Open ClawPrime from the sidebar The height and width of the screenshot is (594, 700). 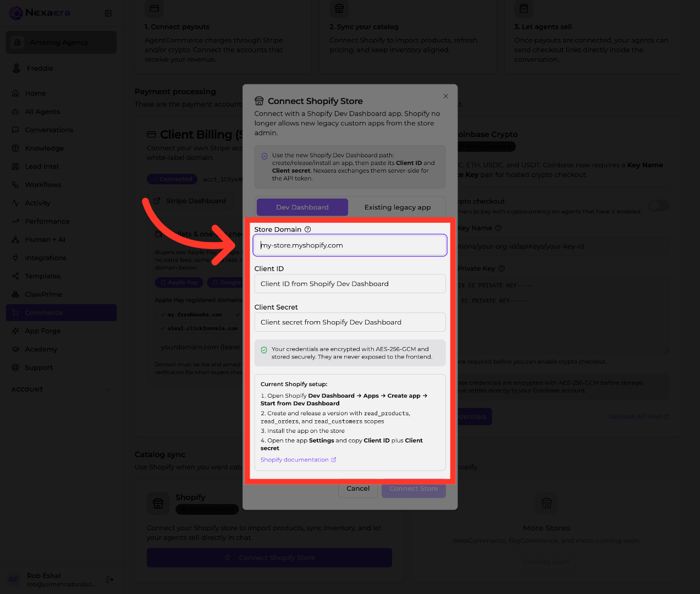pos(62,294)
